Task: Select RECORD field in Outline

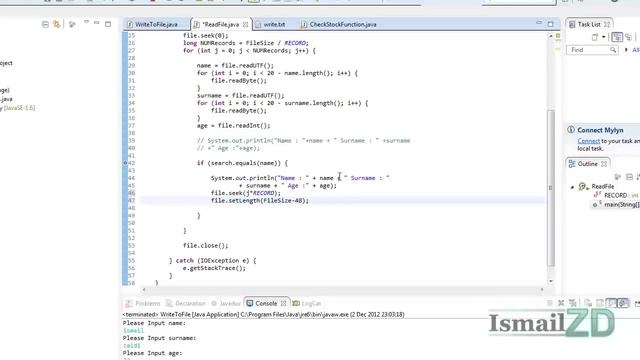Action: pos(615,196)
